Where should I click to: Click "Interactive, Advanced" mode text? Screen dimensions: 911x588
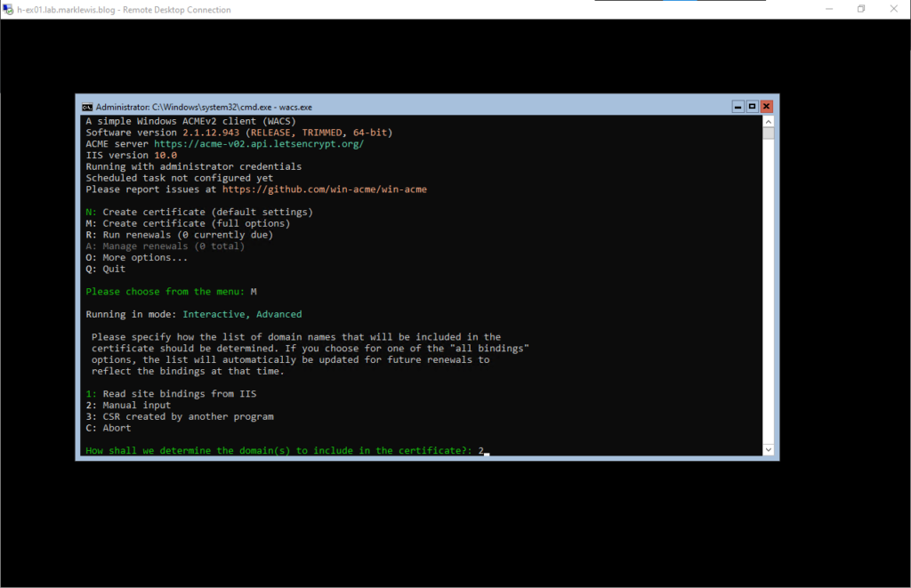coord(242,314)
